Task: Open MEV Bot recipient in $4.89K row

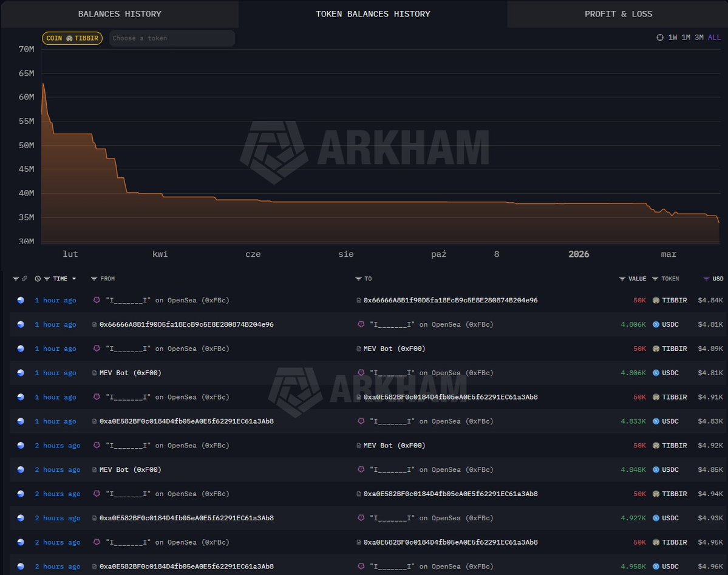Action: [394, 349]
